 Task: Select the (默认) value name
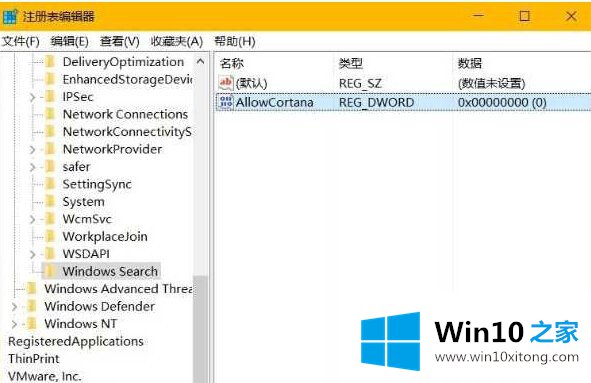click(251, 83)
